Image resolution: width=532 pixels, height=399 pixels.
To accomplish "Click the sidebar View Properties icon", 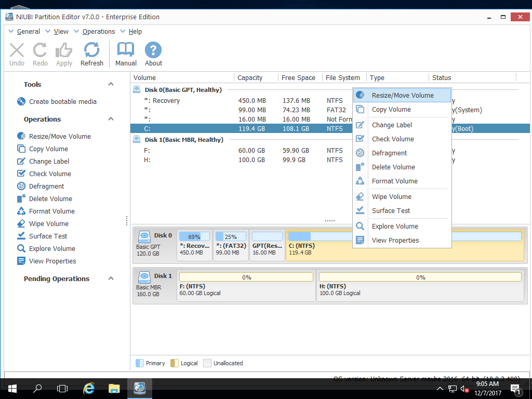I will click(21, 261).
